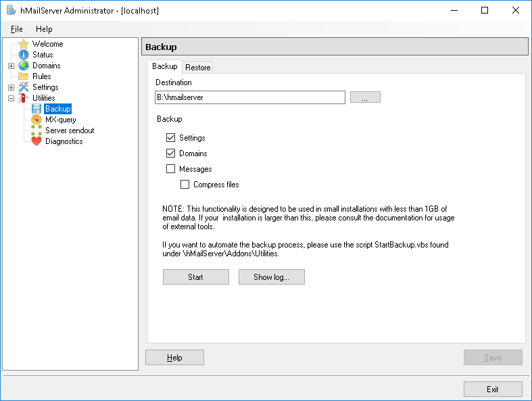Viewport: 532px width, 401px height.
Task: Open MX-query utility in the tree
Action: [61, 120]
